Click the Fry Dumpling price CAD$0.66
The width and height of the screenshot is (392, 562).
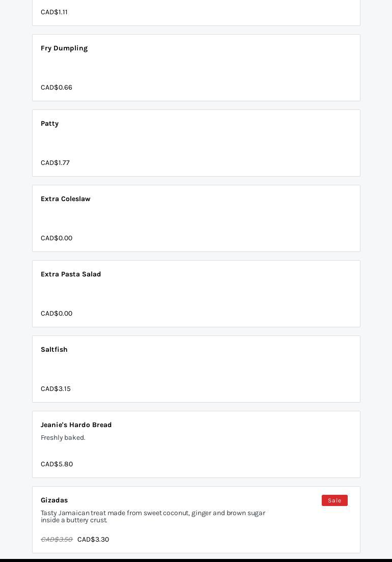(57, 88)
